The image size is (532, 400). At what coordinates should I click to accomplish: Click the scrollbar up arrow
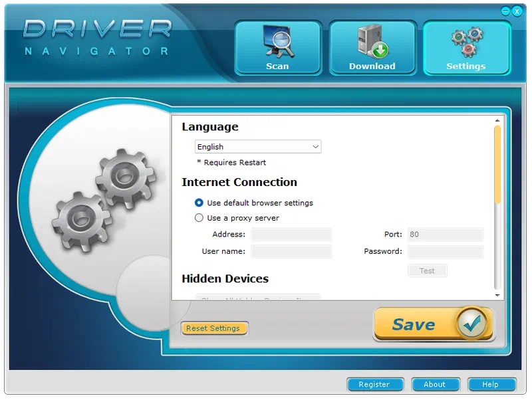coord(497,120)
